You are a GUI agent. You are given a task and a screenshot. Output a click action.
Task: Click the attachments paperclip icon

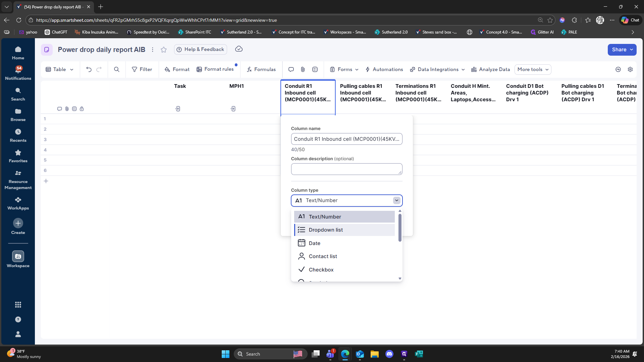(x=303, y=69)
